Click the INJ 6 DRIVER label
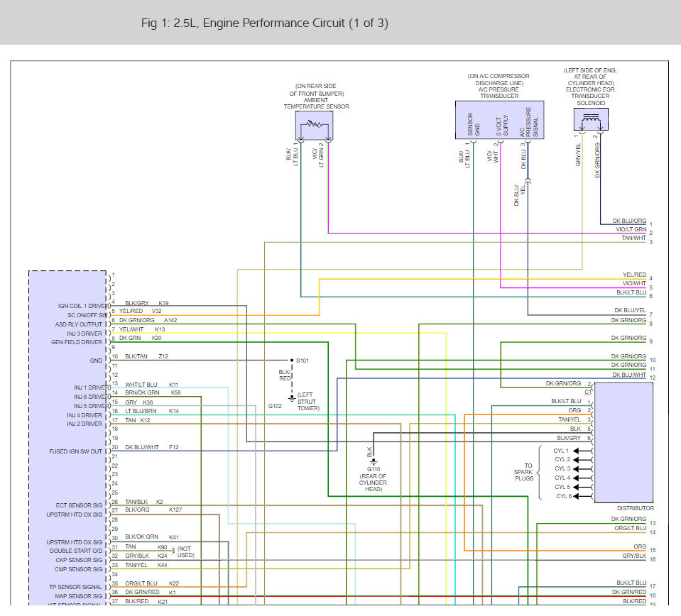This screenshot has width=681, height=616. click(90, 397)
